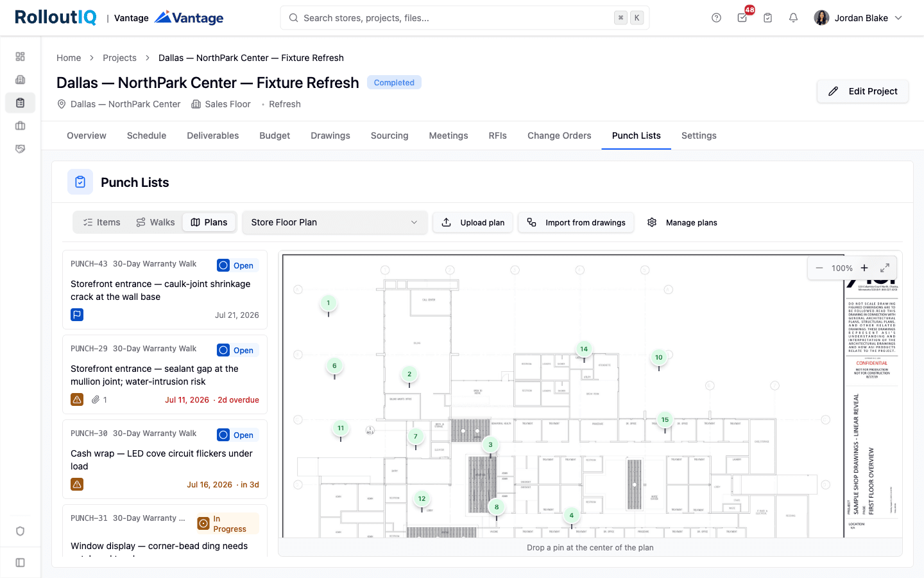Image resolution: width=924 pixels, height=578 pixels.
Task: Select pin 12 on the floor plan
Action: pyautogui.click(x=422, y=499)
